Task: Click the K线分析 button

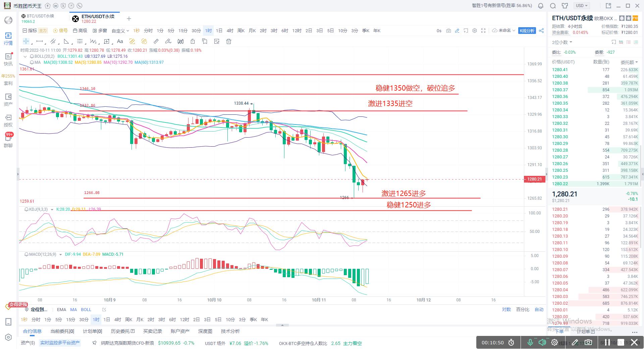Action: point(527,31)
